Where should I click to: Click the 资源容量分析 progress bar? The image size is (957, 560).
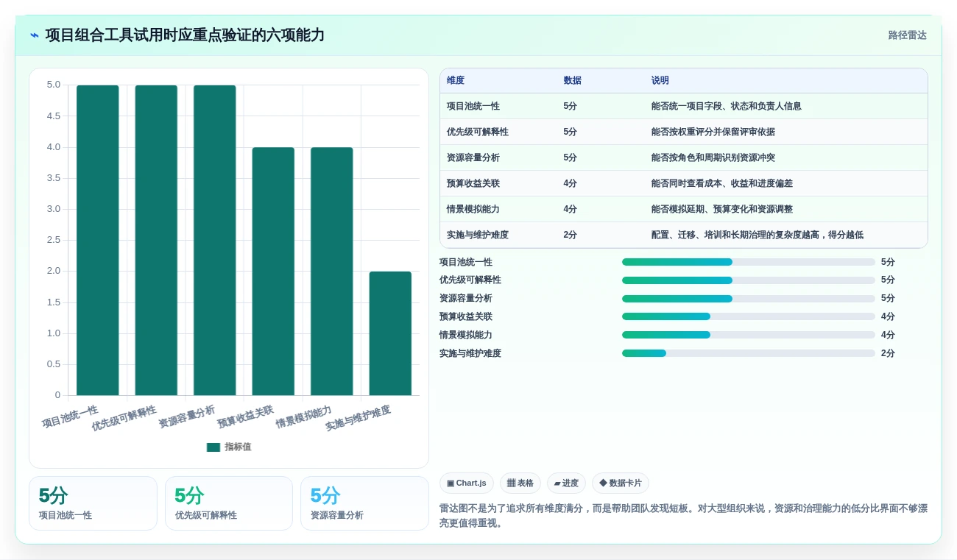click(x=749, y=299)
